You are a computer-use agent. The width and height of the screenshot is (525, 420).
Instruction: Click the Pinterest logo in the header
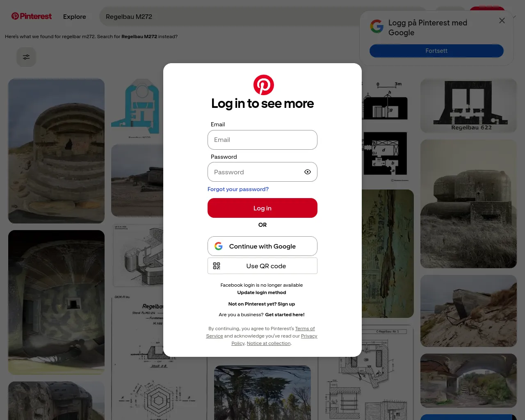pos(32,16)
